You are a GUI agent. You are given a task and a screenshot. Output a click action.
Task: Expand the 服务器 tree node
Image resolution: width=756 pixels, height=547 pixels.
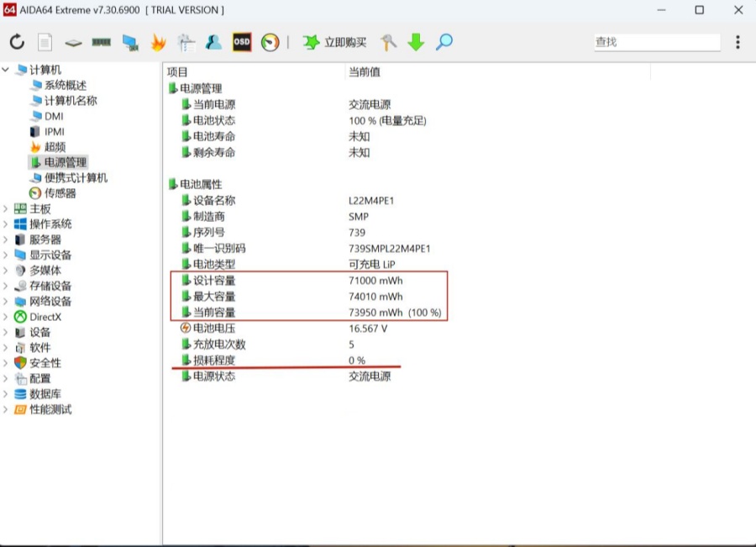5,239
